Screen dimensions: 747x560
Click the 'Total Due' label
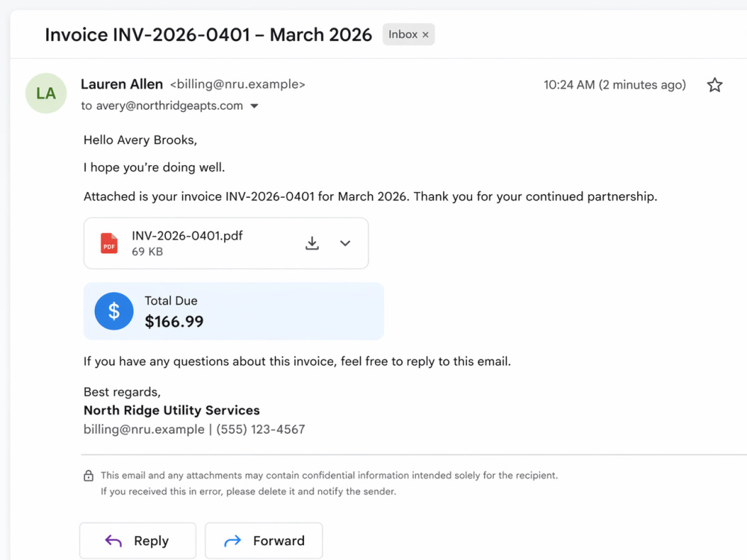pos(170,300)
